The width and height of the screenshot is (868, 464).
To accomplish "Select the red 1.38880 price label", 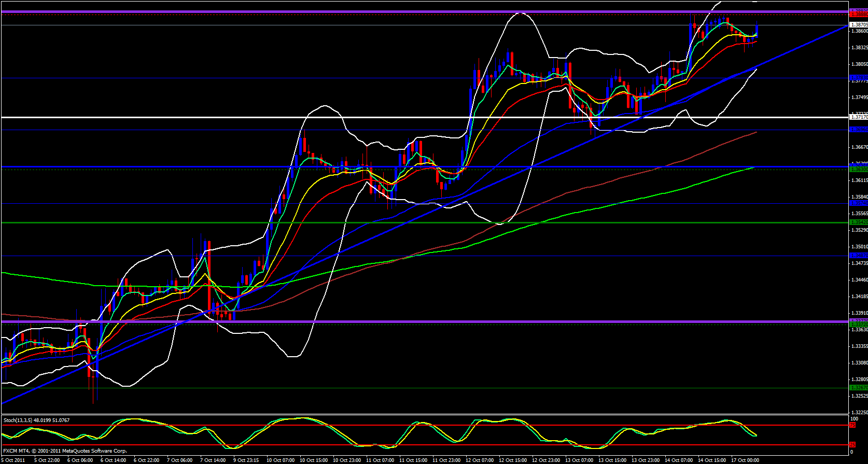I will tap(858, 15).
